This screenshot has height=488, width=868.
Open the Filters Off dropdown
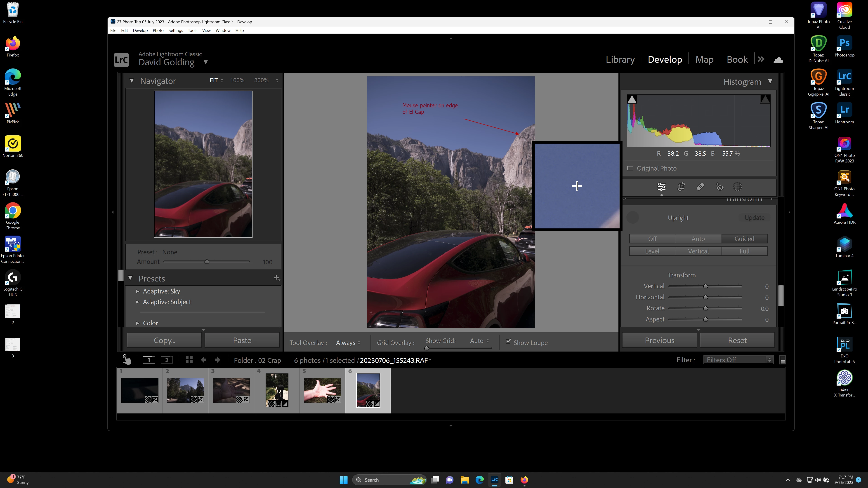click(x=738, y=360)
